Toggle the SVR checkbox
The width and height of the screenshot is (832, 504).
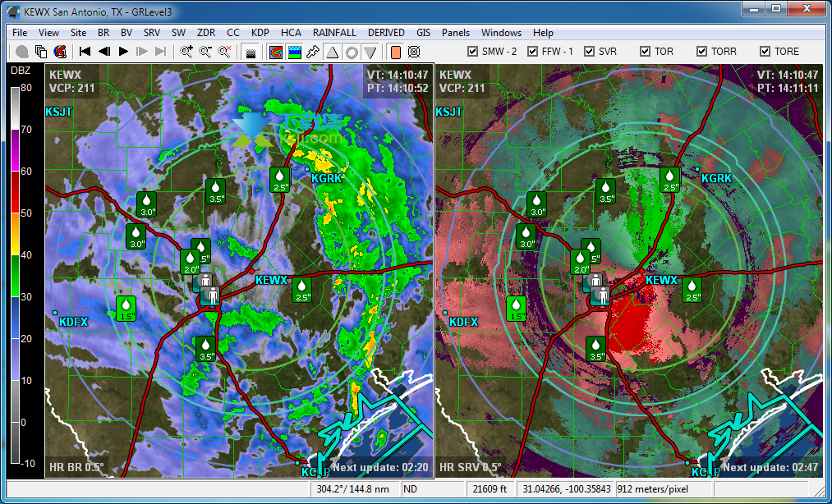(589, 52)
